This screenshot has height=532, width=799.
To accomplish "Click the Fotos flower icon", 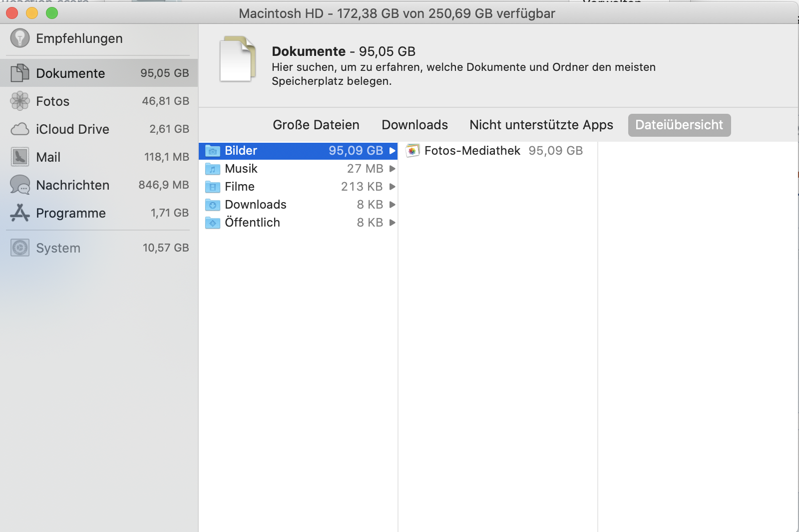I will 20,101.
